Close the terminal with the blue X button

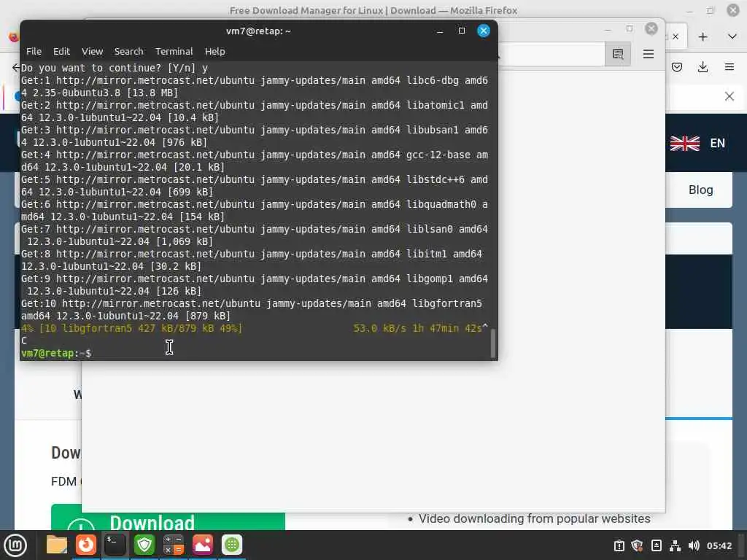pos(483,31)
